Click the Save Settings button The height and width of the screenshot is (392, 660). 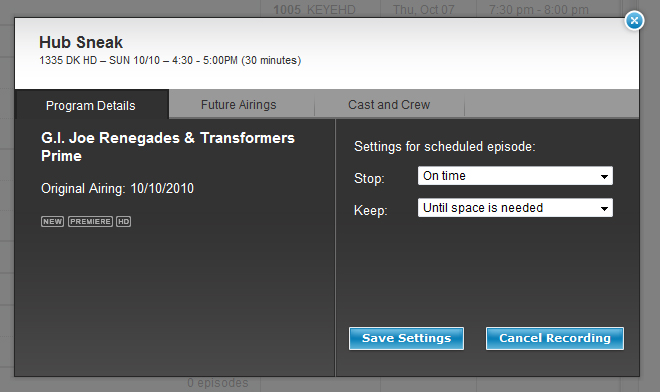[406, 338]
